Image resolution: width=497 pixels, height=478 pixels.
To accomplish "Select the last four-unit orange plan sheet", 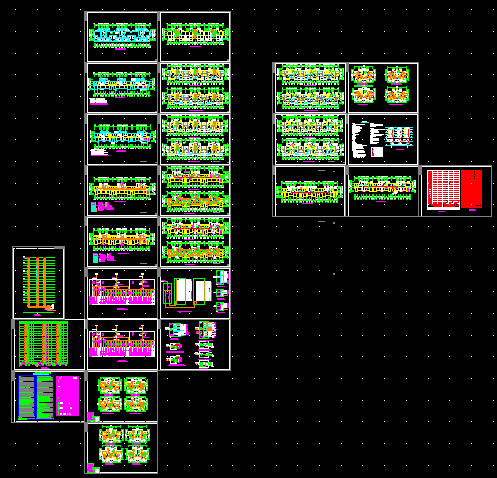I will coord(122,448).
